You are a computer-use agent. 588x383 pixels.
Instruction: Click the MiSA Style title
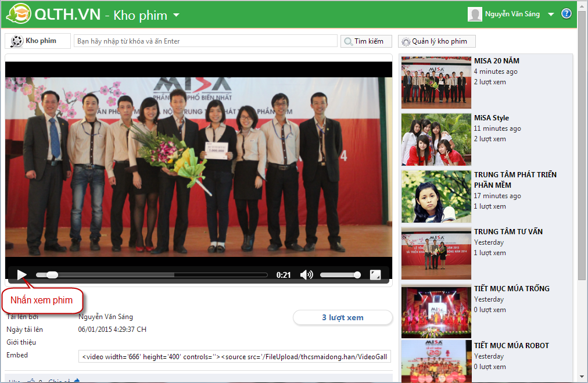click(491, 118)
